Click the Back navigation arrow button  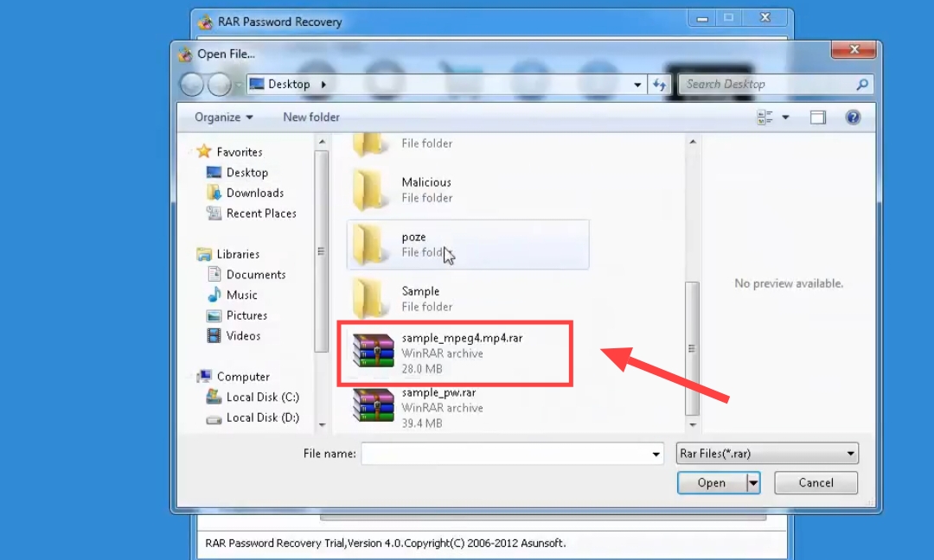click(x=192, y=85)
